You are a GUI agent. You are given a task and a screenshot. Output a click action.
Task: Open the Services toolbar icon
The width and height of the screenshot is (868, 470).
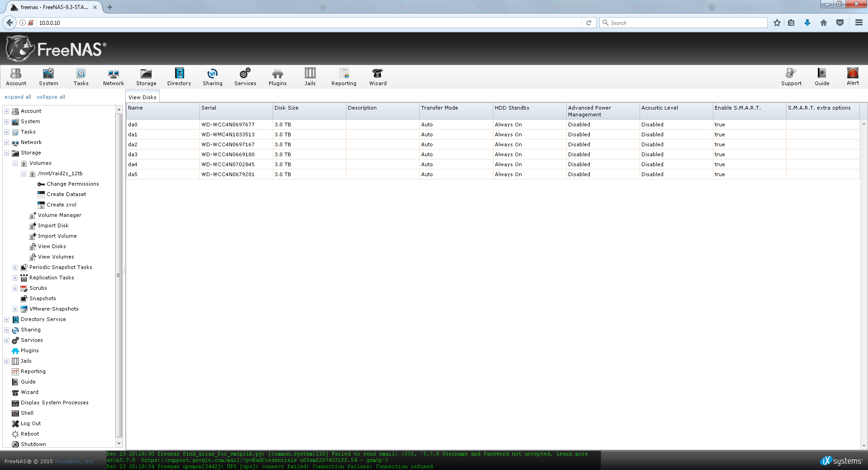click(x=245, y=77)
